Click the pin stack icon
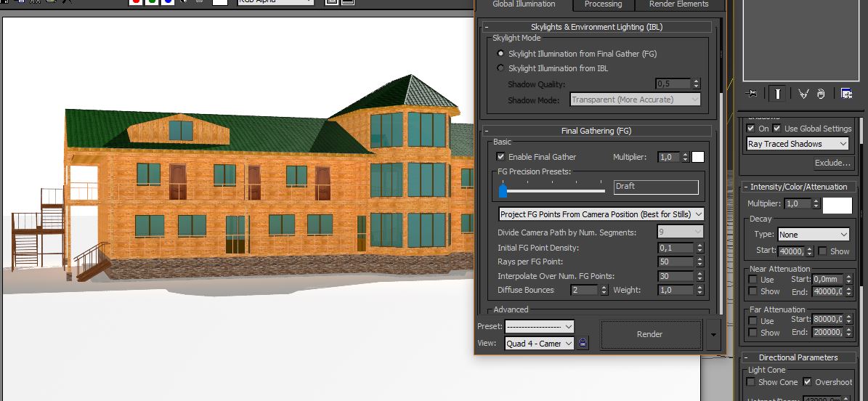This screenshot has height=401, width=868. [752, 94]
